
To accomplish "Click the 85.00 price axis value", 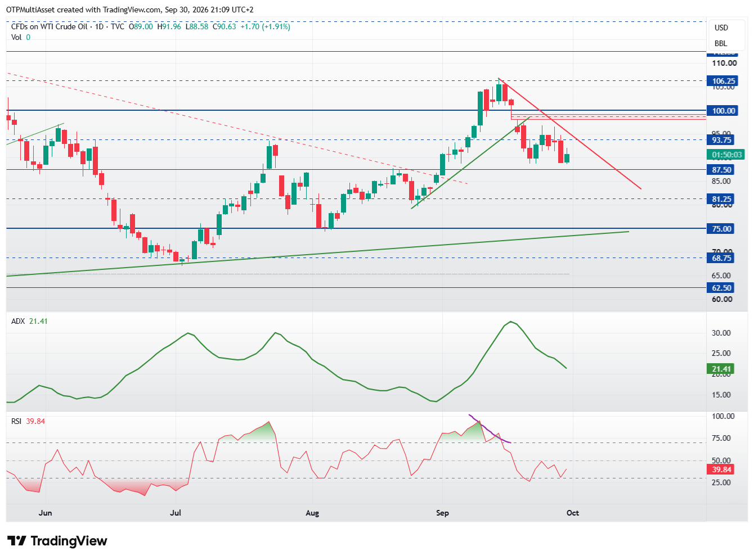I will click(x=721, y=181).
